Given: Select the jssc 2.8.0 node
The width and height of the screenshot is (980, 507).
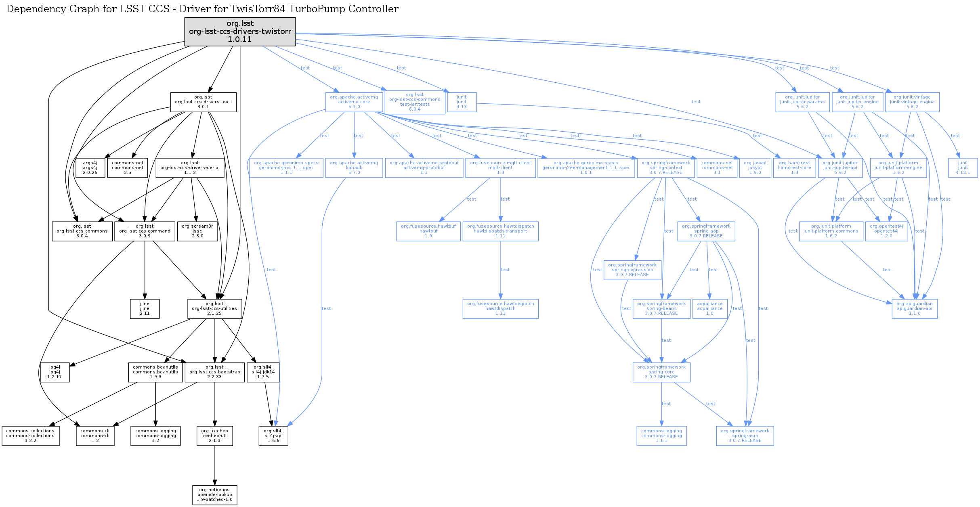Looking at the screenshot, I should click(197, 231).
